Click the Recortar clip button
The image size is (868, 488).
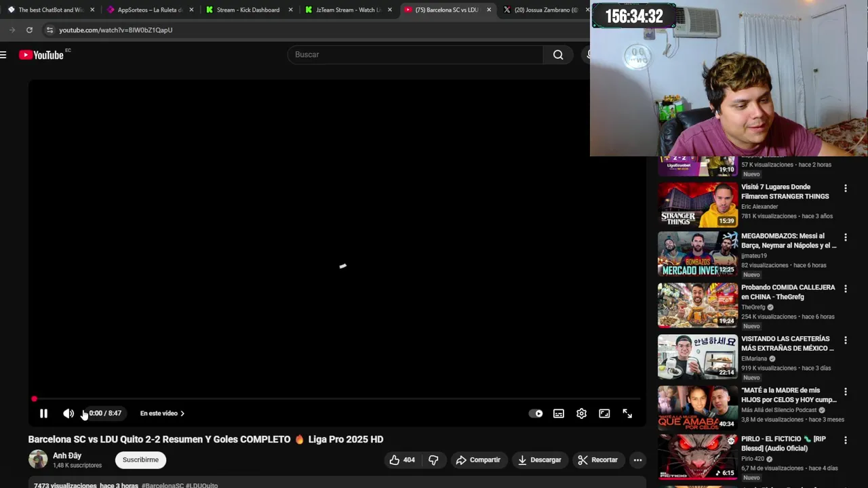598,460
